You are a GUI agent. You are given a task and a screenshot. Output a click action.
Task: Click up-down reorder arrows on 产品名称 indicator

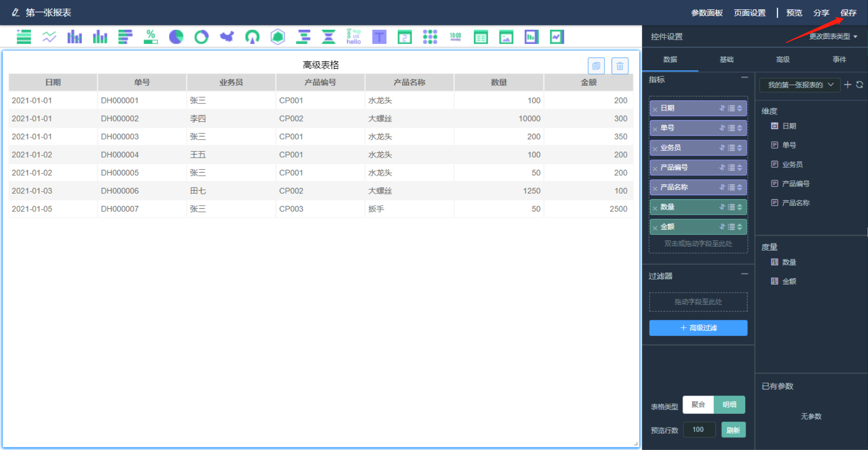point(739,187)
